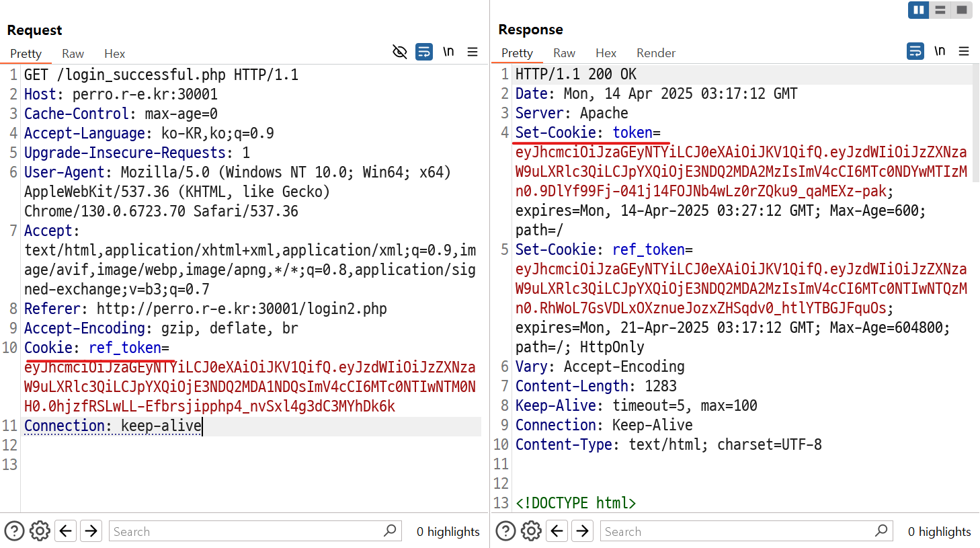Click Cookie ref_token header in Request

point(97,348)
